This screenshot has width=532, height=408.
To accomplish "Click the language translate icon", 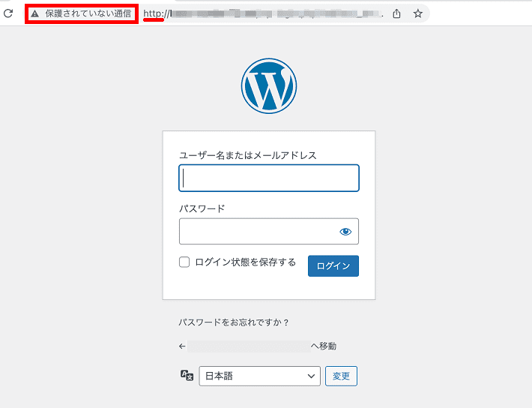I will pos(187,376).
